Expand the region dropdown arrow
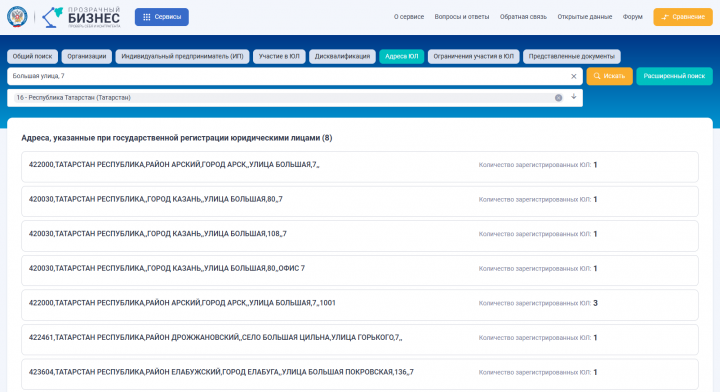 tap(574, 97)
